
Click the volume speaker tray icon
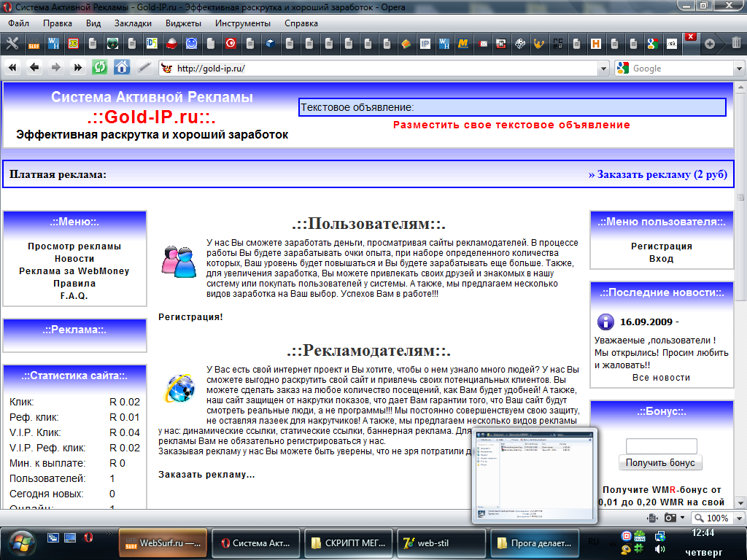[660, 550]
